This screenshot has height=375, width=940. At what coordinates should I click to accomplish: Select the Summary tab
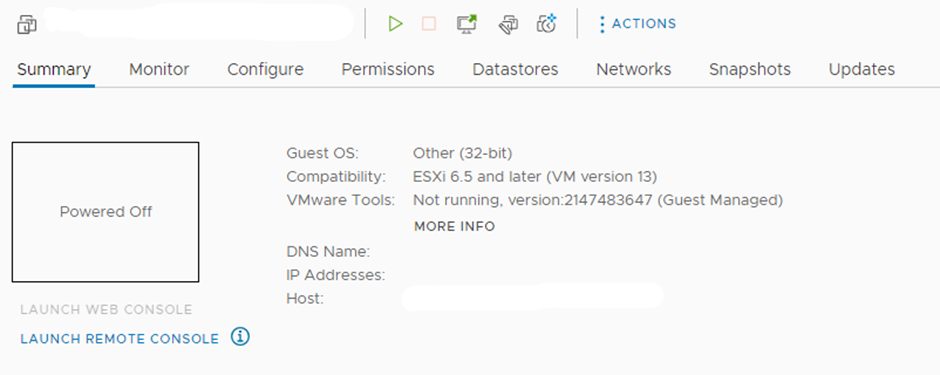54,69
